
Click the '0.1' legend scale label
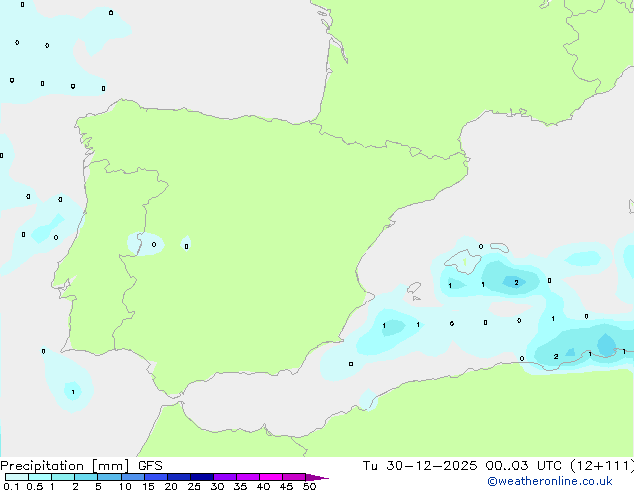click(x=11, y=486)
